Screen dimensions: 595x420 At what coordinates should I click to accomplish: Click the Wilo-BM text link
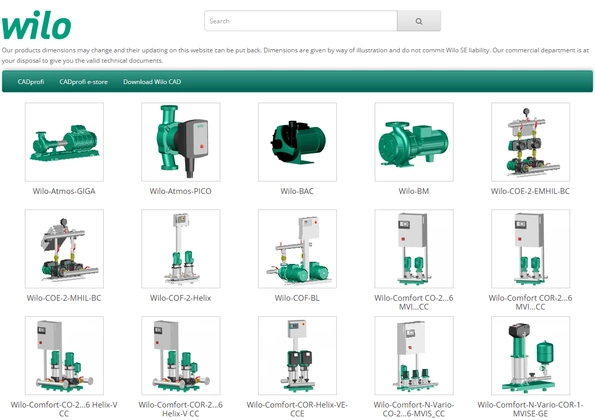[x=414, y=191]
